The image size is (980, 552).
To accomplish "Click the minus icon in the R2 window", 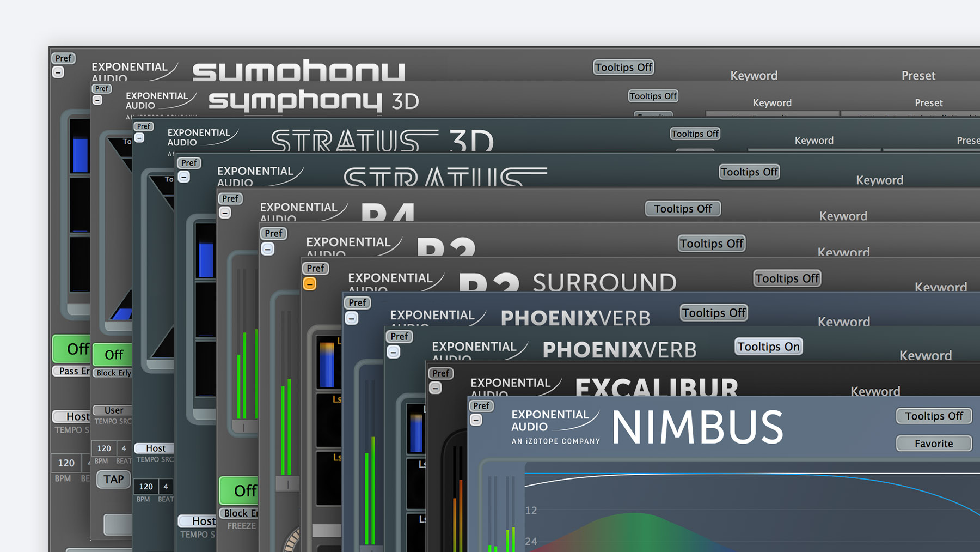I will 267,249.
